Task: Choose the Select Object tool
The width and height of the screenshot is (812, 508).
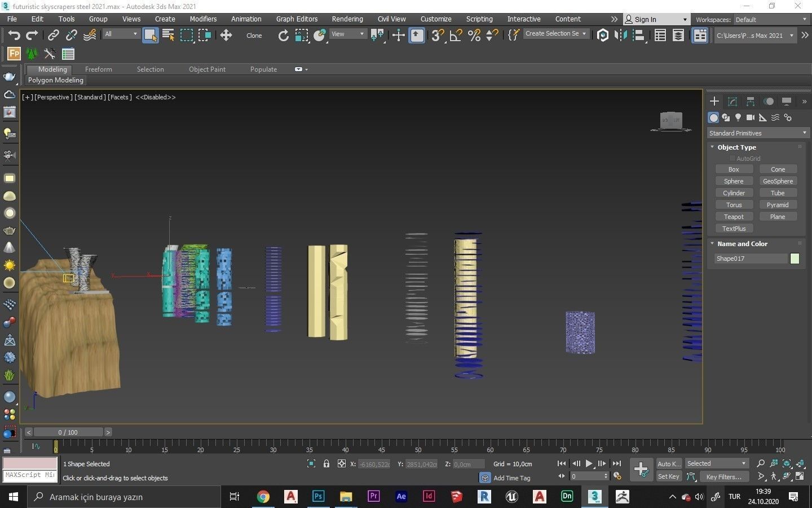Action: click(151, 36)
